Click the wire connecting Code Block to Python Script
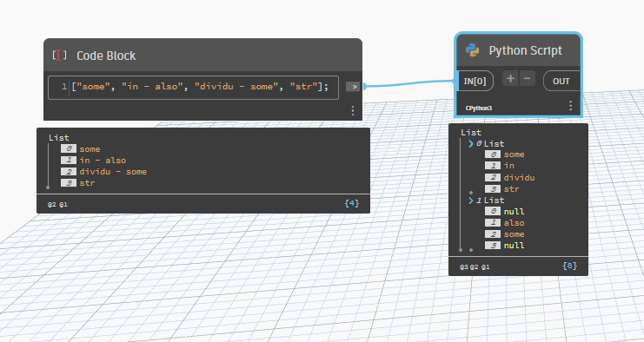 408,84
